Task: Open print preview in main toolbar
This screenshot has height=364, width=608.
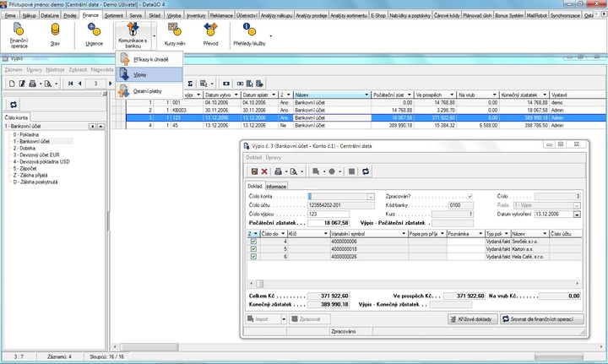Action: pyautogui.click(x=47, y=84)
